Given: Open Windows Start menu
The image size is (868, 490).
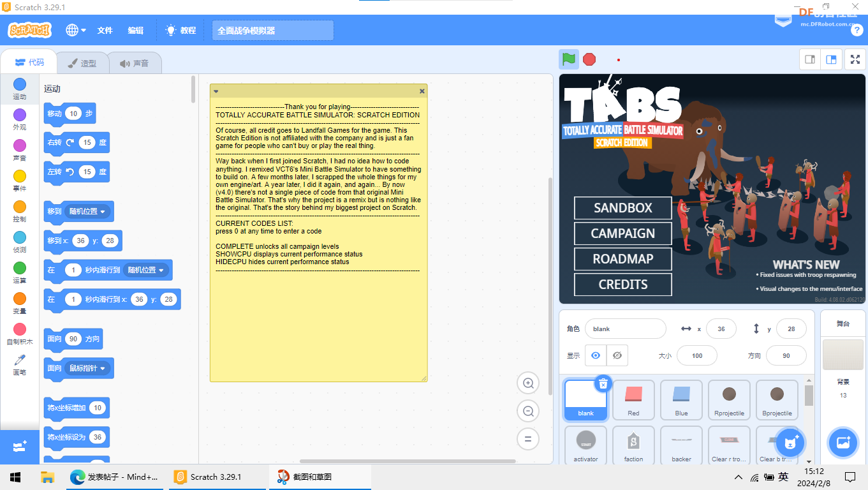Looking at the screenshot, I should [x=15, y=477].
